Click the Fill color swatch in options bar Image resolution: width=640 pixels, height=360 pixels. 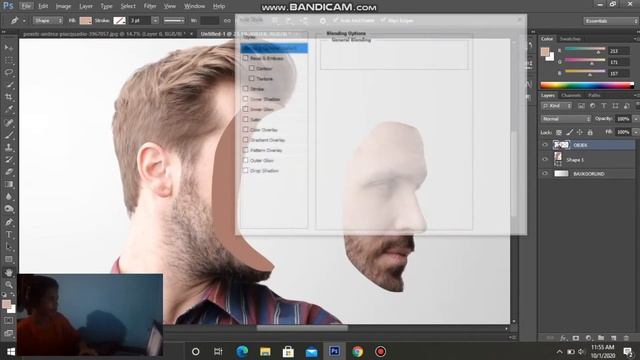coord(85,20)
